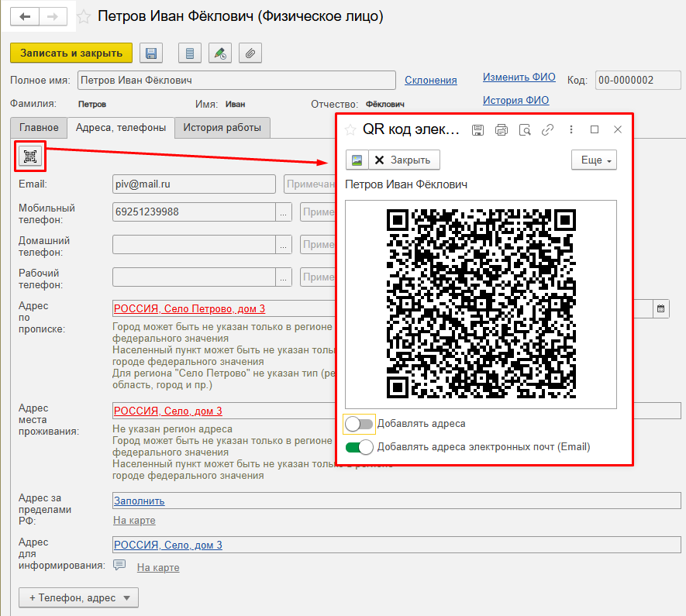
Task: Click the comment icon near Адрес для информирования
Action: 119,565
